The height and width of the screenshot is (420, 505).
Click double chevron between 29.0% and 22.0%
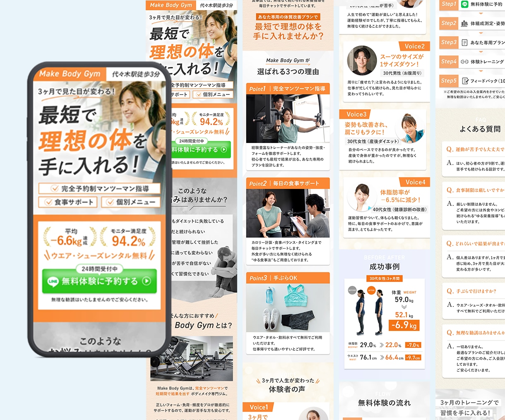point(381,345)
